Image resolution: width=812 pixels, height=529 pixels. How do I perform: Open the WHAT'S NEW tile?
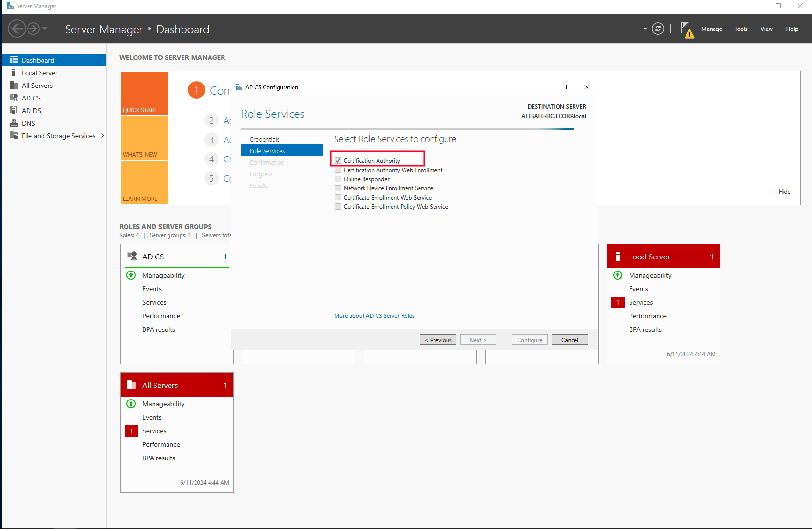click(144, 138)
